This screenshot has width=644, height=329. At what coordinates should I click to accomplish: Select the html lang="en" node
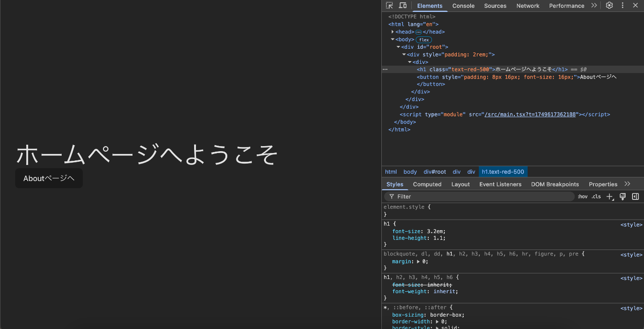point(414,24)
